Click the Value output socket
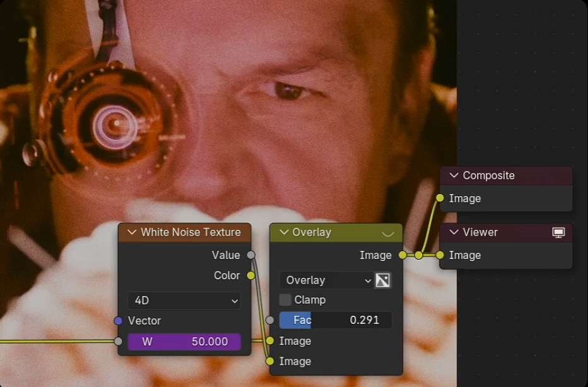The height and width of the screenshot is (387, 588). 251,255
